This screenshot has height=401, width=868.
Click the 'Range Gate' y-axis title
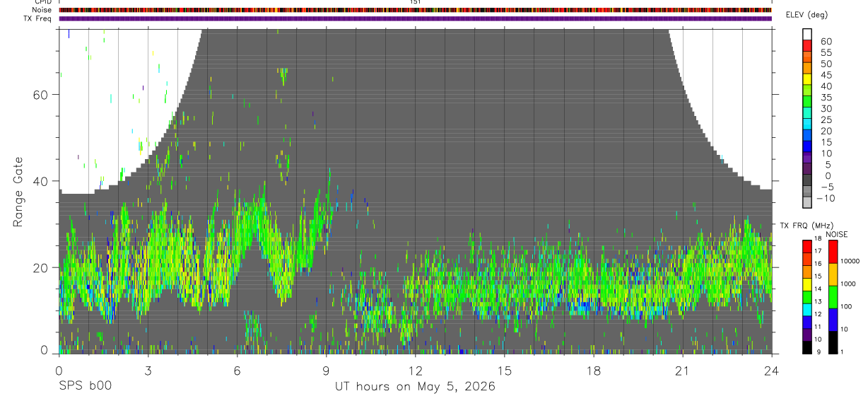[19, 193]
